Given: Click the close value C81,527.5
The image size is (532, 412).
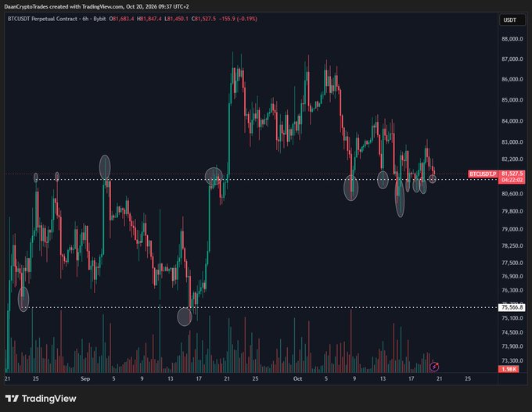Looking at the screenshot, I should [x=203, y=19].
